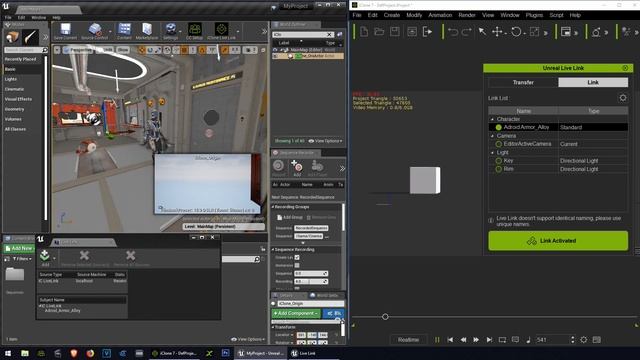640x360 pixels.
Task: Click Save Current in the Unreal toolbar
Action: [x=65, y=31]
